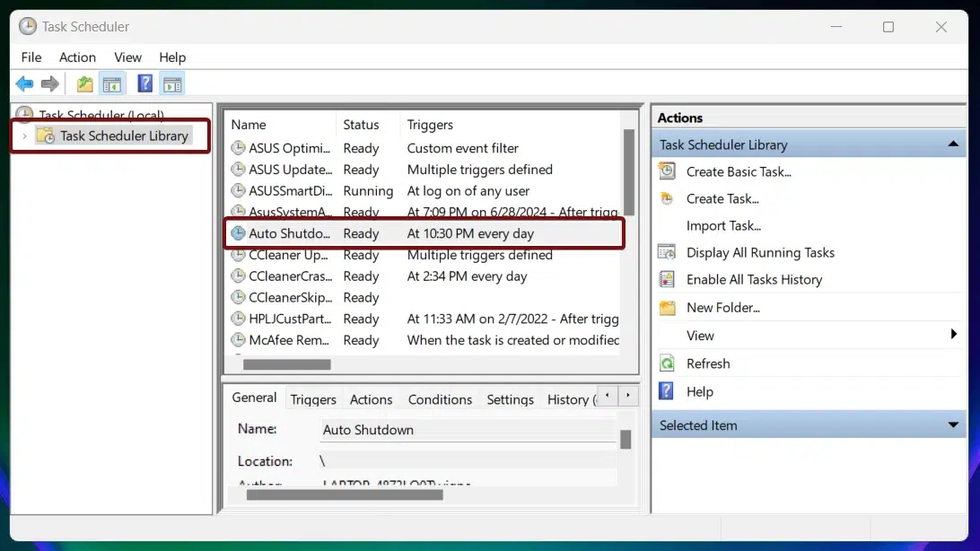Click the clock icon of CCleanerSkip task
This screenshot has width=980, height=551.
(238, 297)
